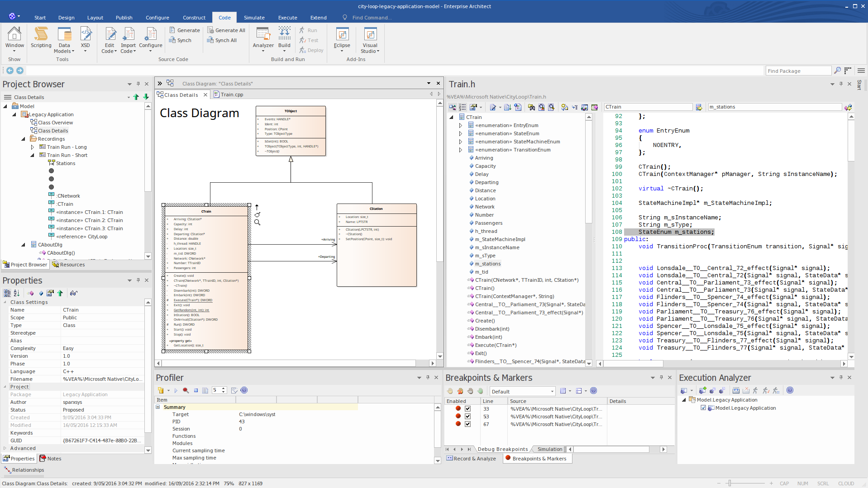Click the Configure source code icon

(x=150, y=40)
